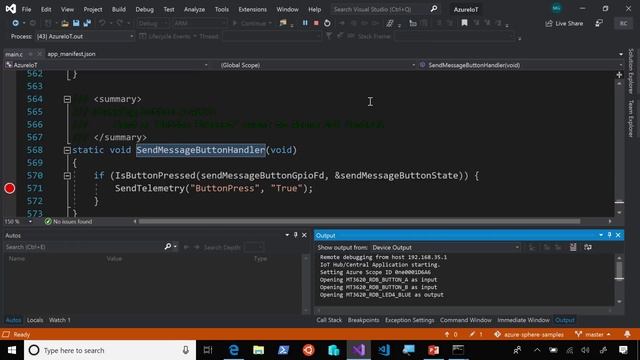Image resolution: width=640 pixels, height=360 pixels.
Task: Open Team Explorer side tab
Action: point(631,118)
